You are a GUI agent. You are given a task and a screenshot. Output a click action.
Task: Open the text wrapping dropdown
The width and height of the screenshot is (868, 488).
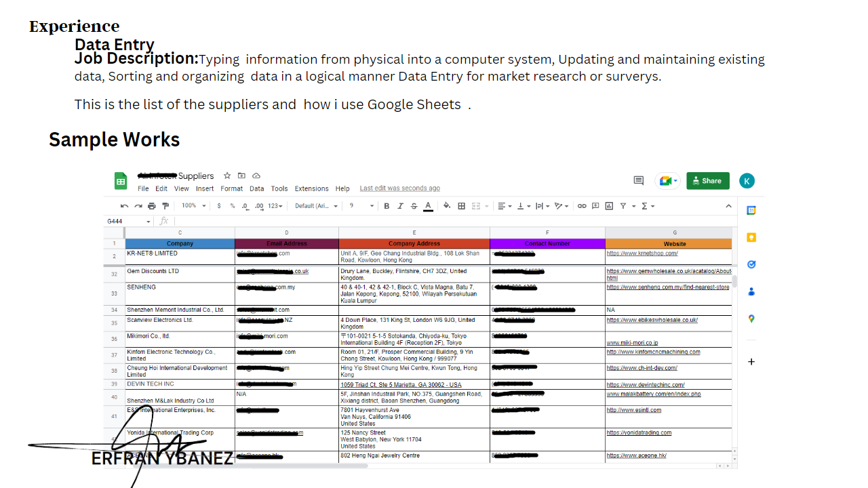click(542, 206)
